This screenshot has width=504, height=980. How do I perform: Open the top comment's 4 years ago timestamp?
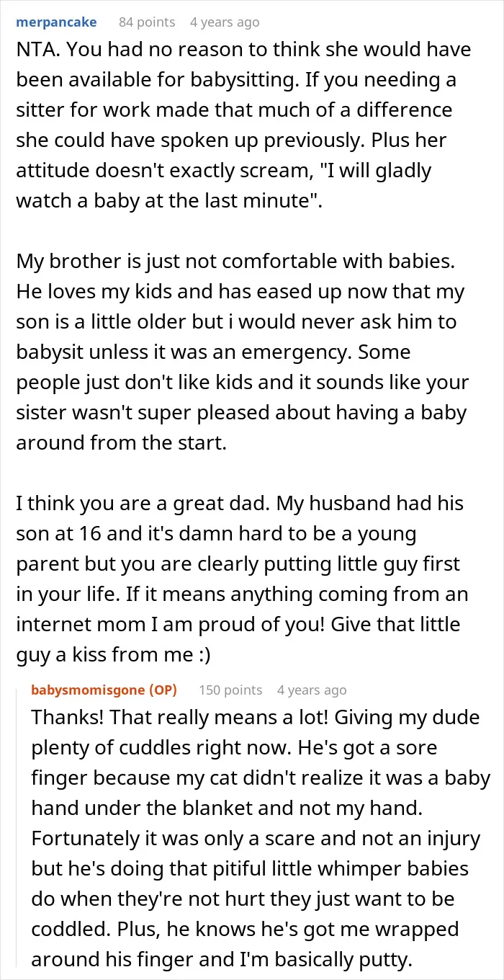point(225,22)
